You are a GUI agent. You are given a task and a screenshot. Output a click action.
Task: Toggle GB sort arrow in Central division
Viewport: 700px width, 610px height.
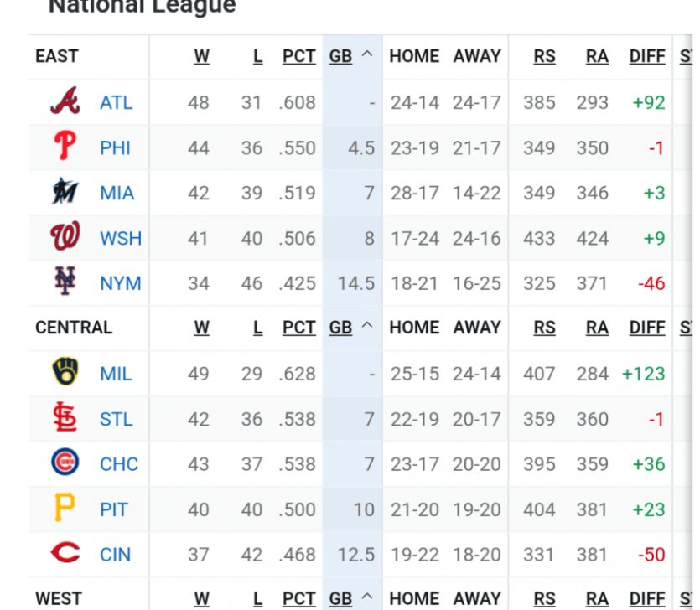(x=367, y=326)
